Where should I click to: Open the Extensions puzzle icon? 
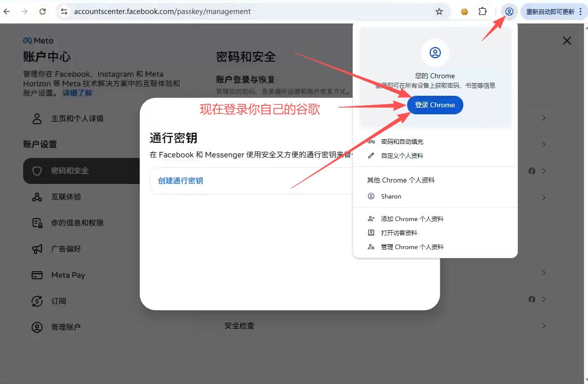[x=483, y=12]
